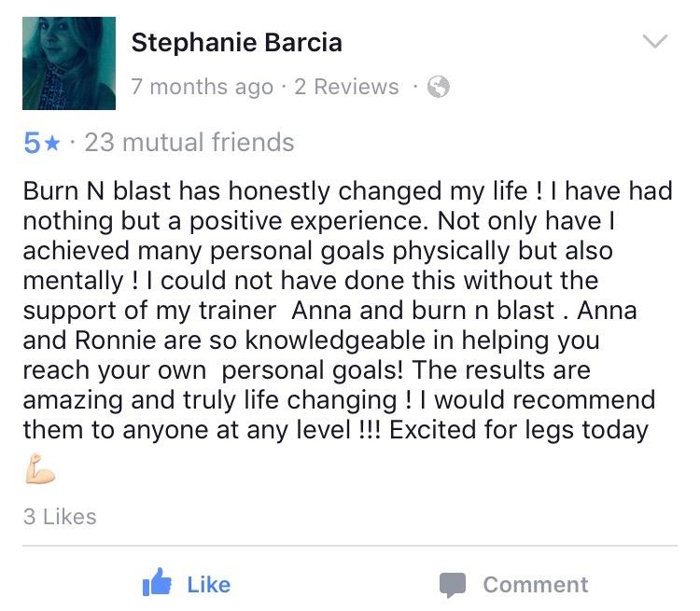Click the number 5 rating score

32,143
